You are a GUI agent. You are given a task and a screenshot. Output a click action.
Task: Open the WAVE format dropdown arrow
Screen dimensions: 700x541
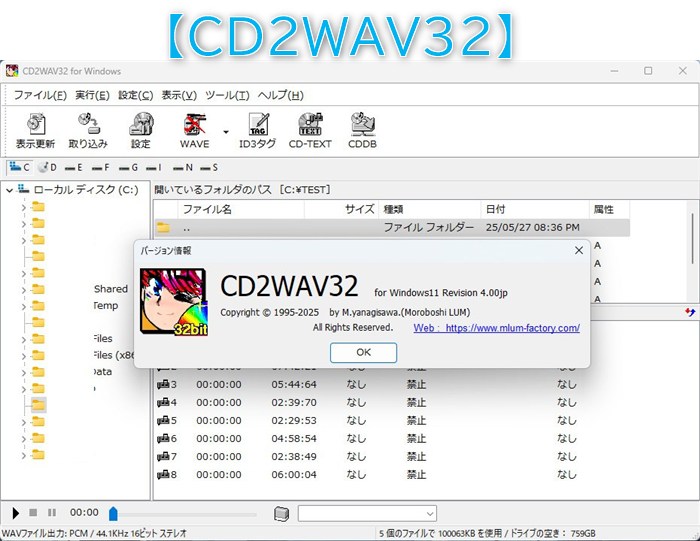pyautogui.click(x=226, y=132)
